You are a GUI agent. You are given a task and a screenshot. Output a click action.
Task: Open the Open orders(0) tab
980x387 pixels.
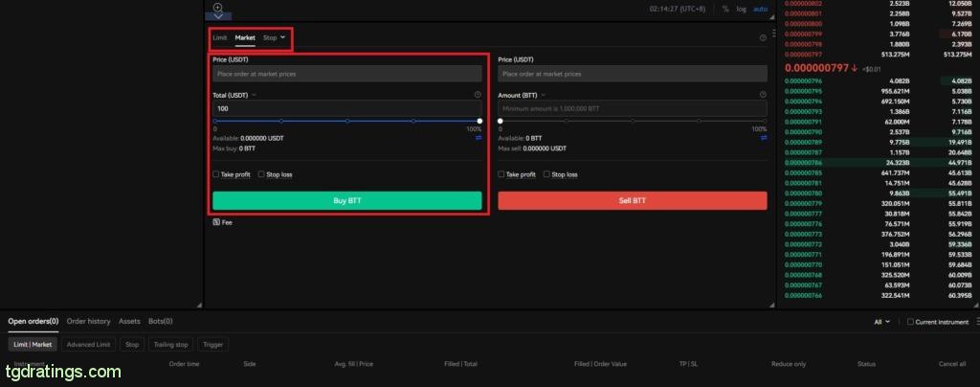coord(33,321)
